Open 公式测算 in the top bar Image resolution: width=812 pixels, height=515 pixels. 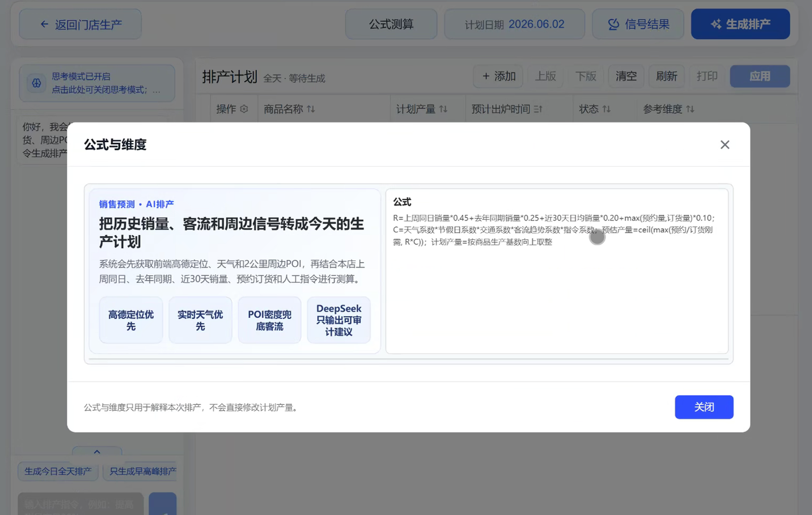[x=391, y=24]
